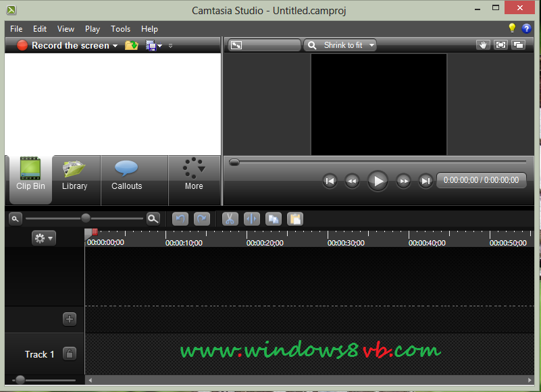The width and height of the screenshot is (541, 392).
Task: Click the Split tool icon
Action: (x=251, y=219)
